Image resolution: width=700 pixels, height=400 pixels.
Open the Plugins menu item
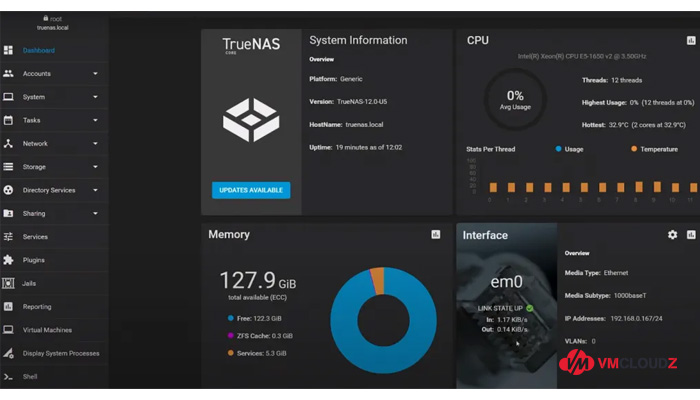tap(54, 260)
